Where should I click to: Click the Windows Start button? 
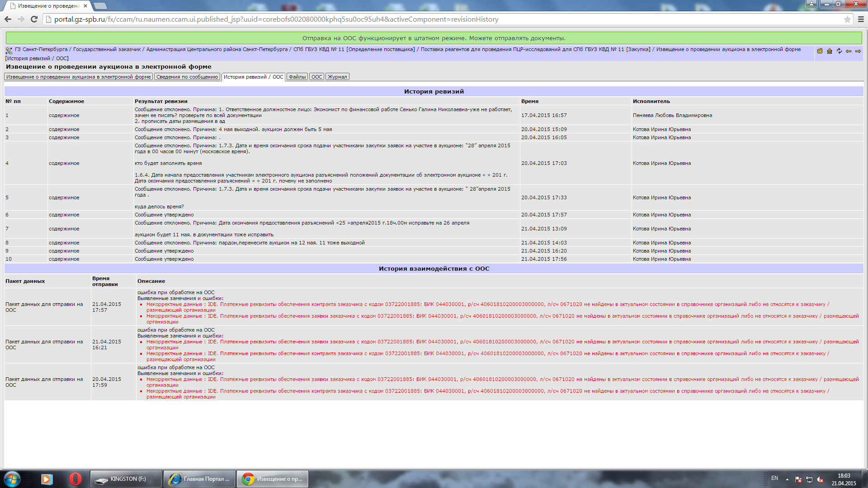[x=12, y=479]
